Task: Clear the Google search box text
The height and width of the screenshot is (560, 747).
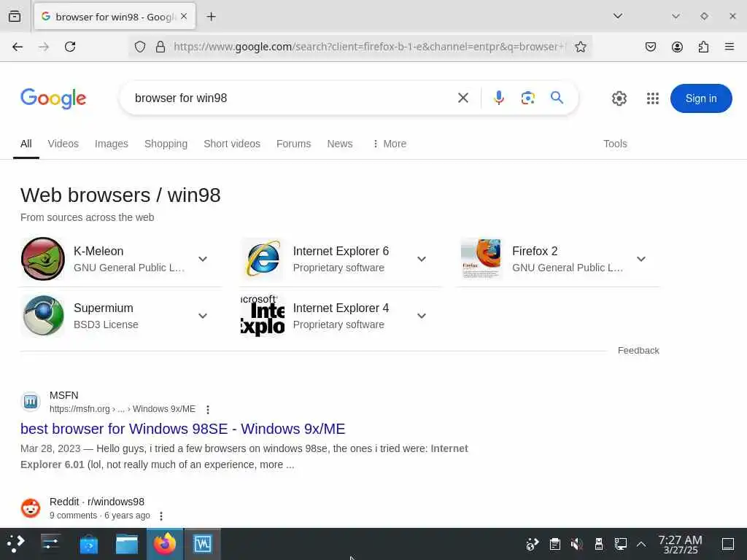Action: tap(463, 98)
